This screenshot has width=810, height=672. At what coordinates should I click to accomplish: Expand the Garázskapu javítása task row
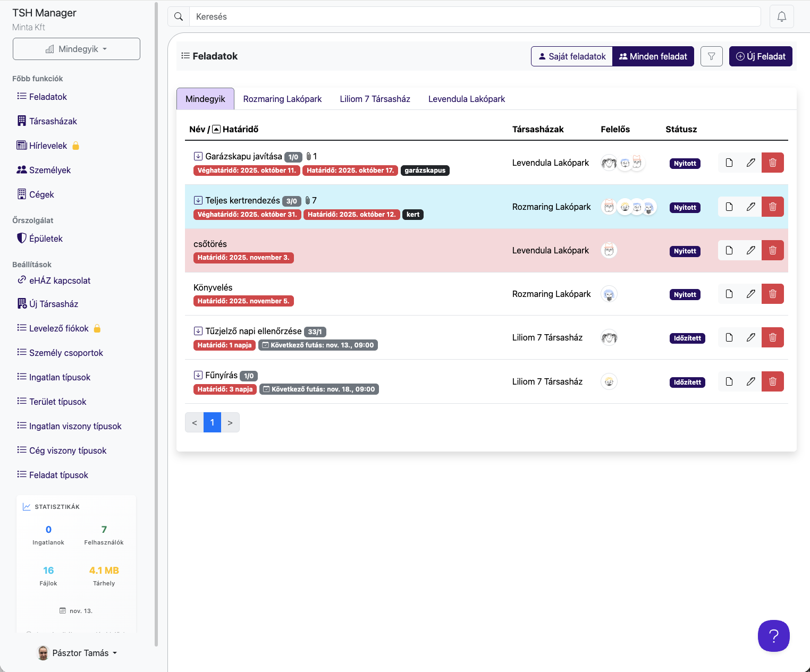(x=198, y=156)
